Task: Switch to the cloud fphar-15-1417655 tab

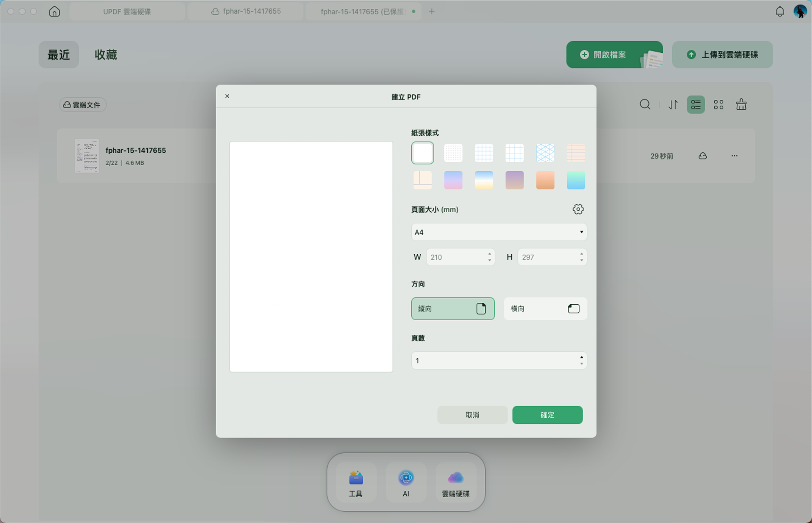Action: pyautogui.click(x=246, y=11)
